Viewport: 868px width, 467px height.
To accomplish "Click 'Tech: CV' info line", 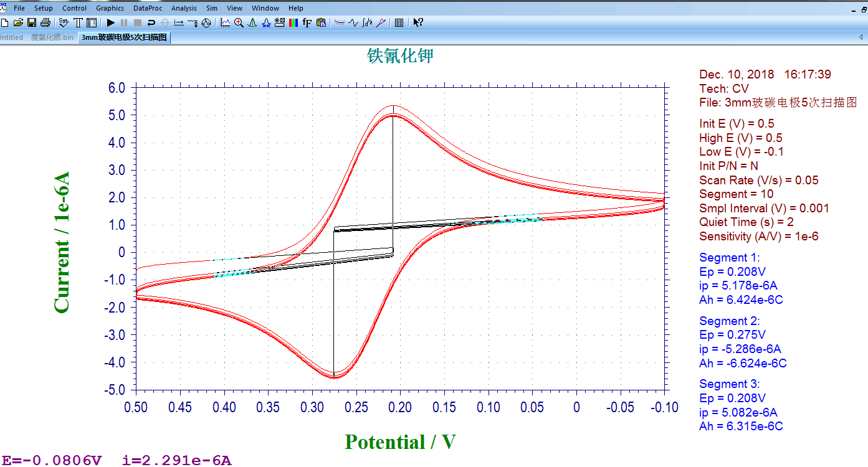I will 724,89.
